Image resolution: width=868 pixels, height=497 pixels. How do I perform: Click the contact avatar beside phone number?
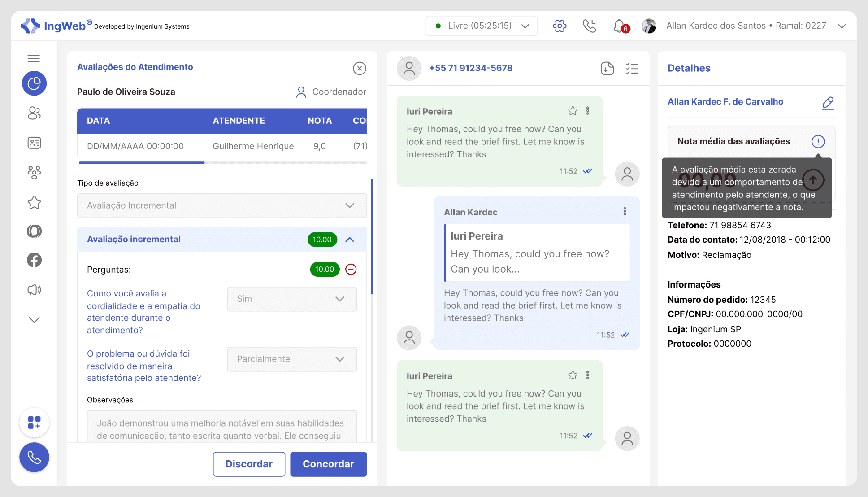pyautogui.click(x=409, y=68)
